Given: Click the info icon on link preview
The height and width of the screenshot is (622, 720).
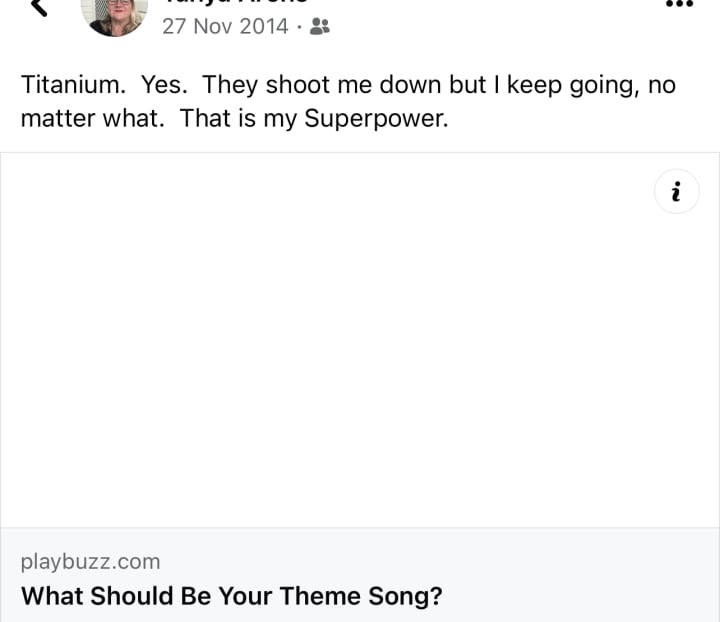Looking at the screenshot, I should pos(676,192).
